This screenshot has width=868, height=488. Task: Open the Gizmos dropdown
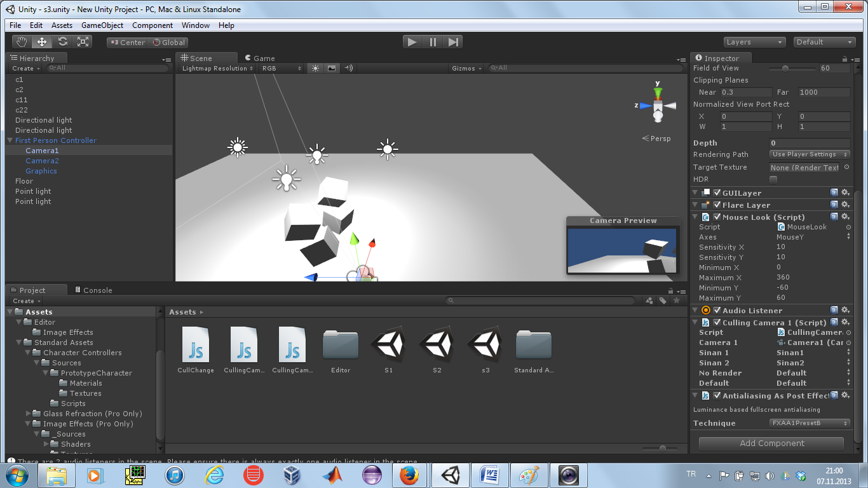click(x=467, y=68)
